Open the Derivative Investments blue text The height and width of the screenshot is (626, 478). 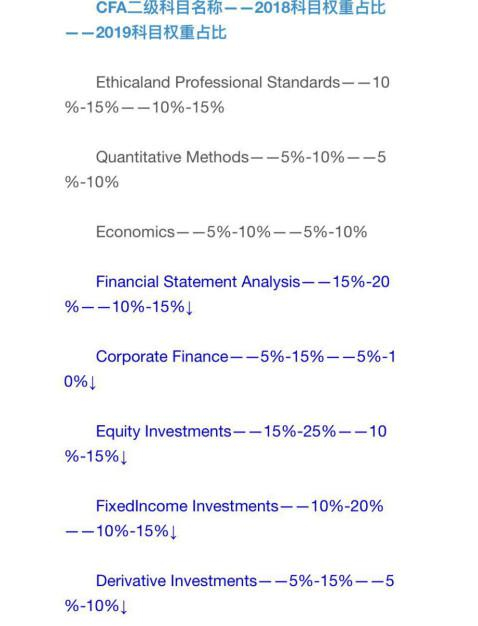pos(177,581)
